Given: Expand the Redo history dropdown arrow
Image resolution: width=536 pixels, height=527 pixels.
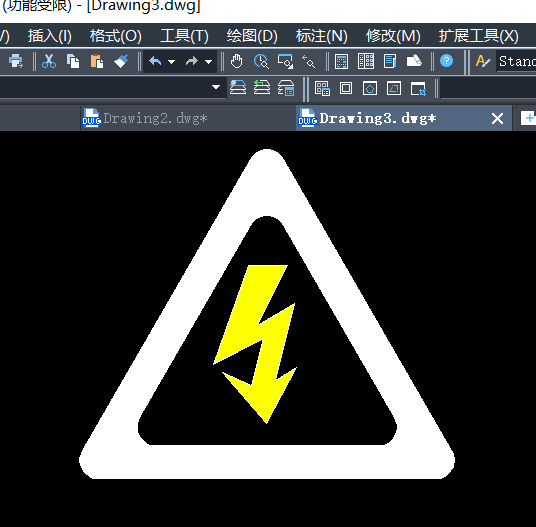Looking at the screenshot, I should pos(209,62).
